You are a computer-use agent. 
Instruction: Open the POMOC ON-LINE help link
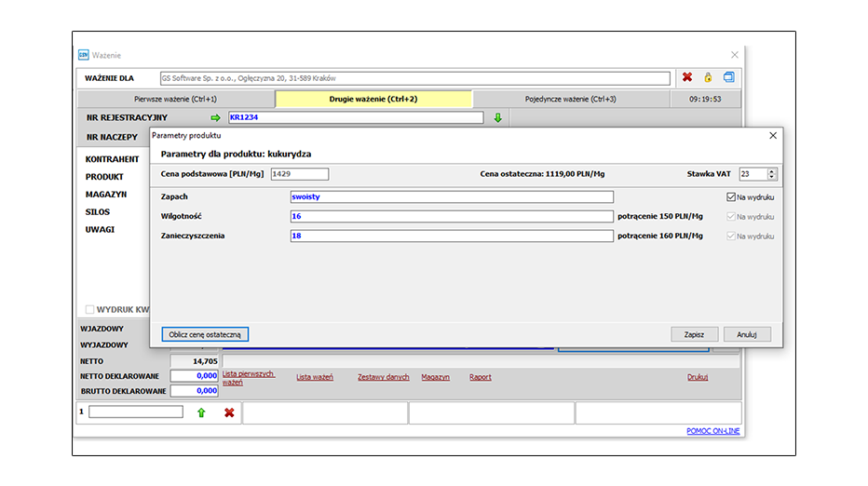point(712,431)
